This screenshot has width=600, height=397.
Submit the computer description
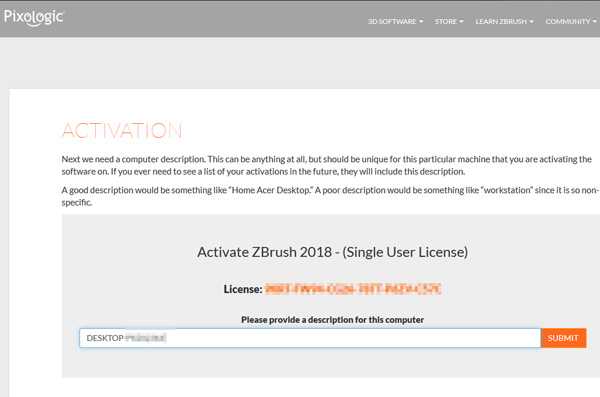coord(563,338)
